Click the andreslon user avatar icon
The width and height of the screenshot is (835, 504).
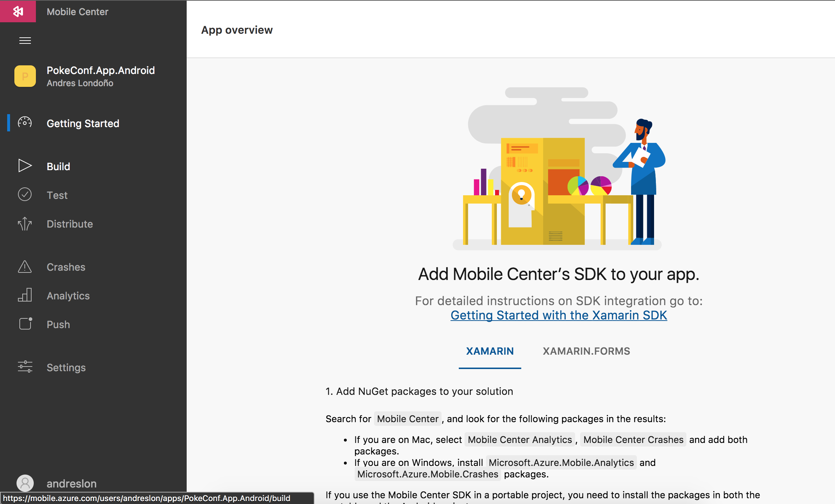coord(25,483)
